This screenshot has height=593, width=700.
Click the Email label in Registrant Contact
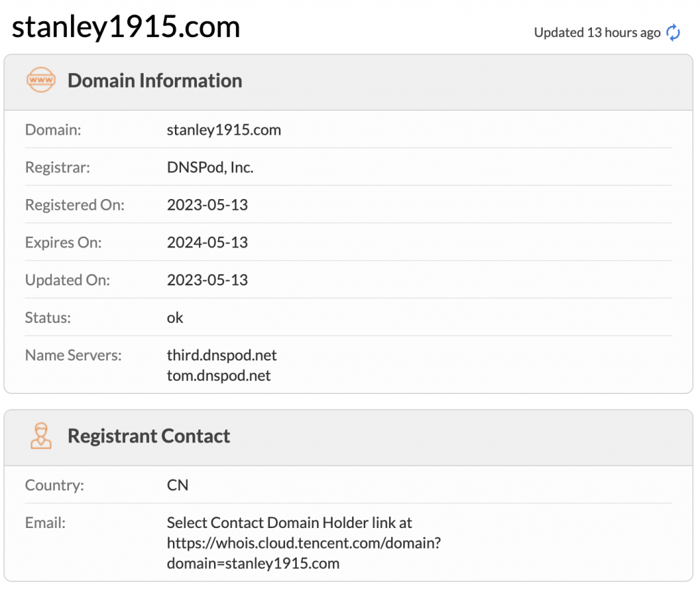[x=45, y=523]
